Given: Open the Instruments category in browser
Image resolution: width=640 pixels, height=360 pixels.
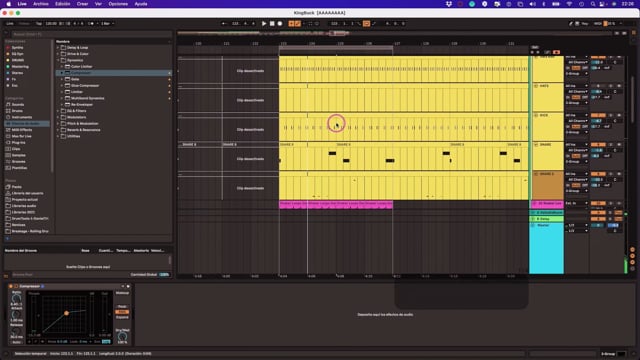Looking at the screenshot, I should tap(22, 117).
